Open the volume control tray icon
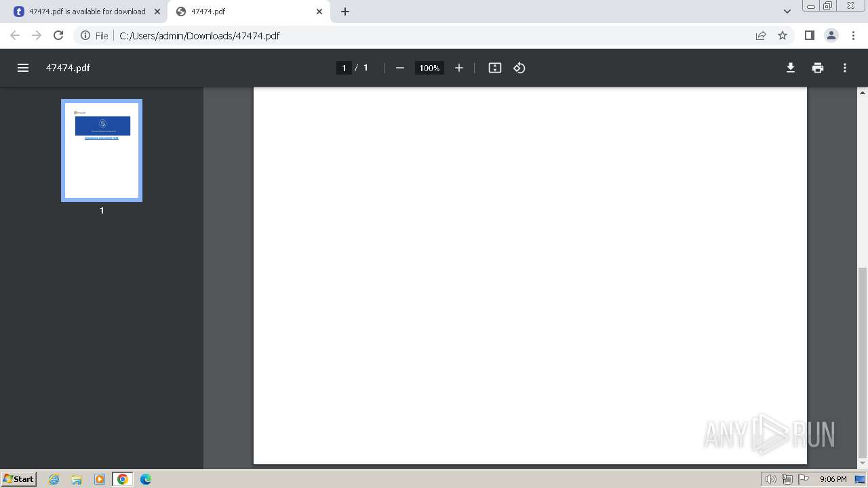 coord(771,479)
